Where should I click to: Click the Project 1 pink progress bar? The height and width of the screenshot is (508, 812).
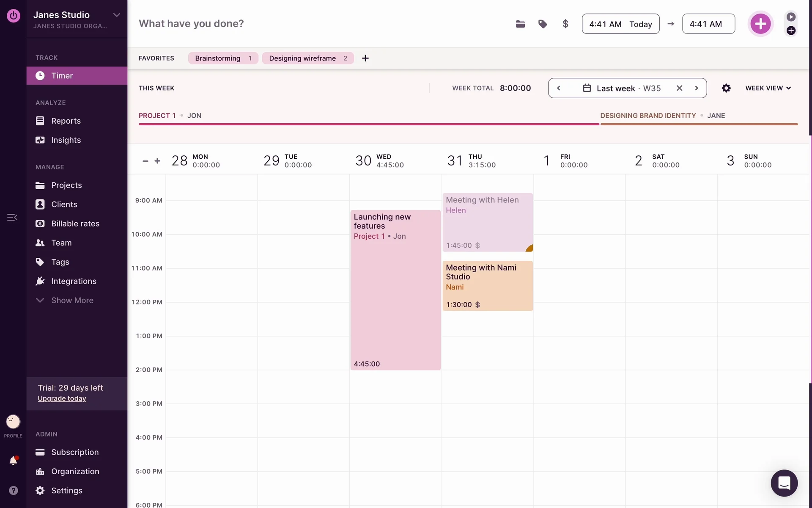pyautogui.click(x=368, y=124)
